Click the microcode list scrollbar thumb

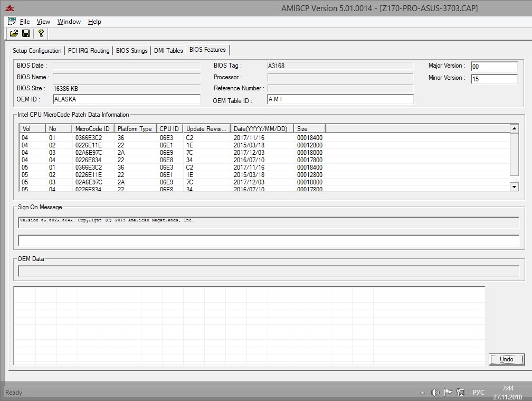[515, 154]
